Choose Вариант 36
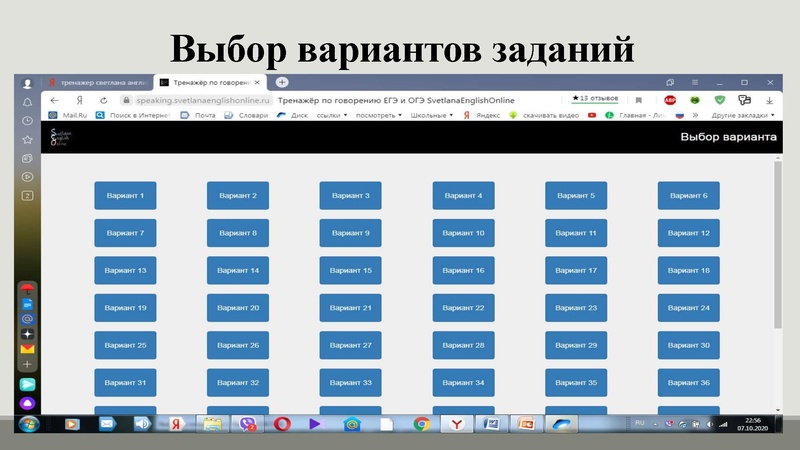The height and width of the screenshot is (450, 800). pos(689,383)
